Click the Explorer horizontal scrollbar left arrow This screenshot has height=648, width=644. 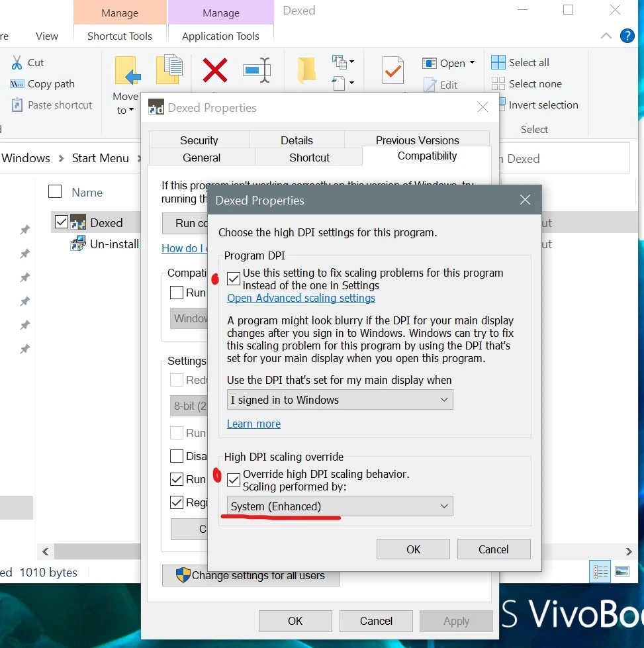(46, 551)
